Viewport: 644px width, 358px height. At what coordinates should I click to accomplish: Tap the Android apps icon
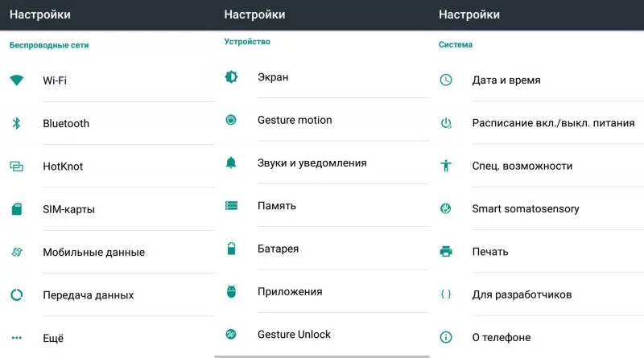click(231, 291)
